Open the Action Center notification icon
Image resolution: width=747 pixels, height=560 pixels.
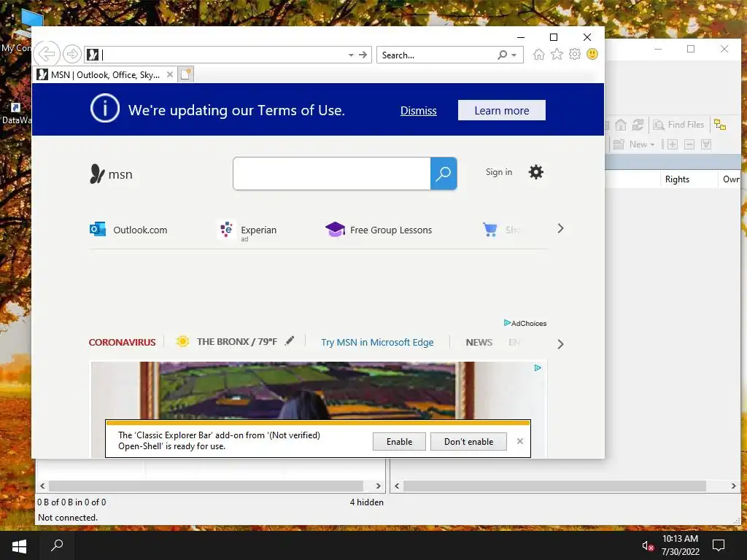pyautogui.click(x=719, y=545)
